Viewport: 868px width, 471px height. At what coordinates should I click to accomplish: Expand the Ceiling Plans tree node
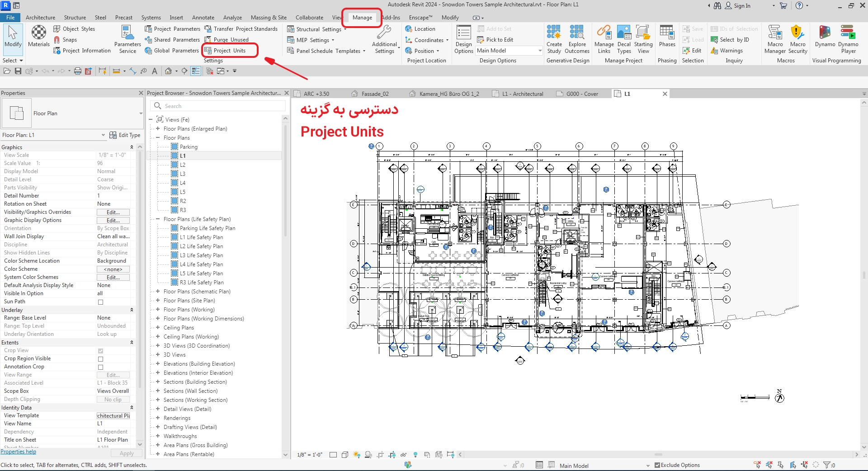(158, 328)
